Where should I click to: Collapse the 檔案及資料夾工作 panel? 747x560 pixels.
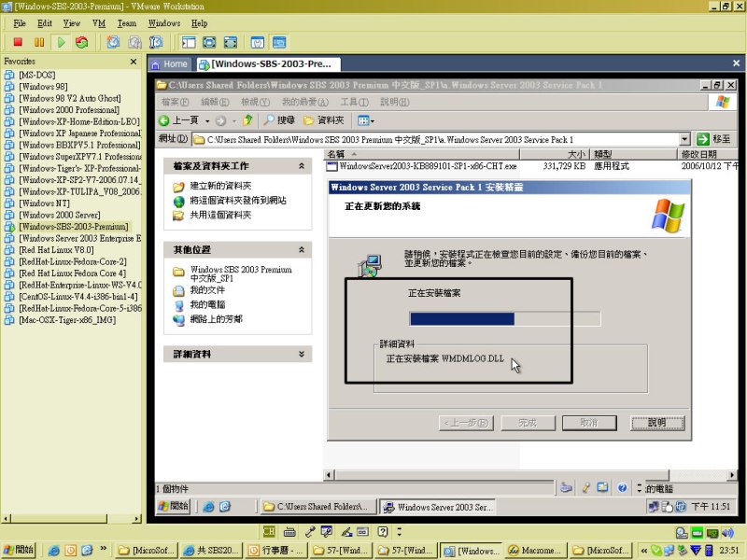pyautogui.click(x=301, y=166)
